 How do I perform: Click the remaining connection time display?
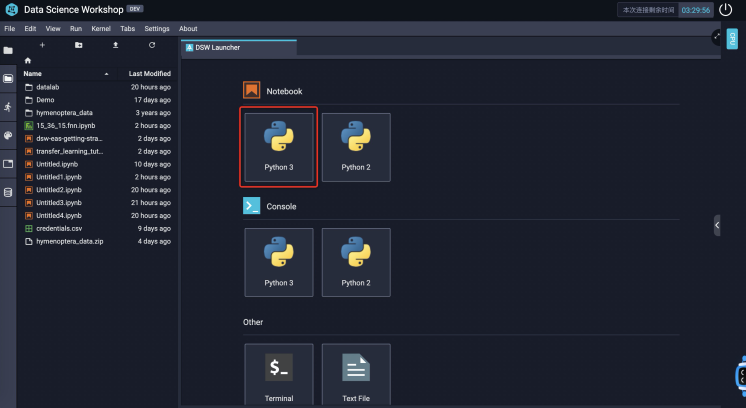click(666, 10)
